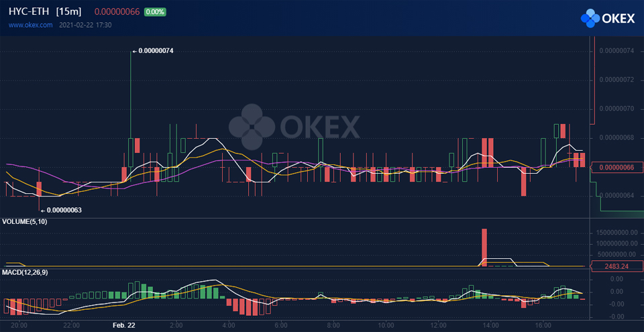The image size is (644, 332).
Task: Click the MACD(12,26,9) indicator label
Action: coord(24,272)
